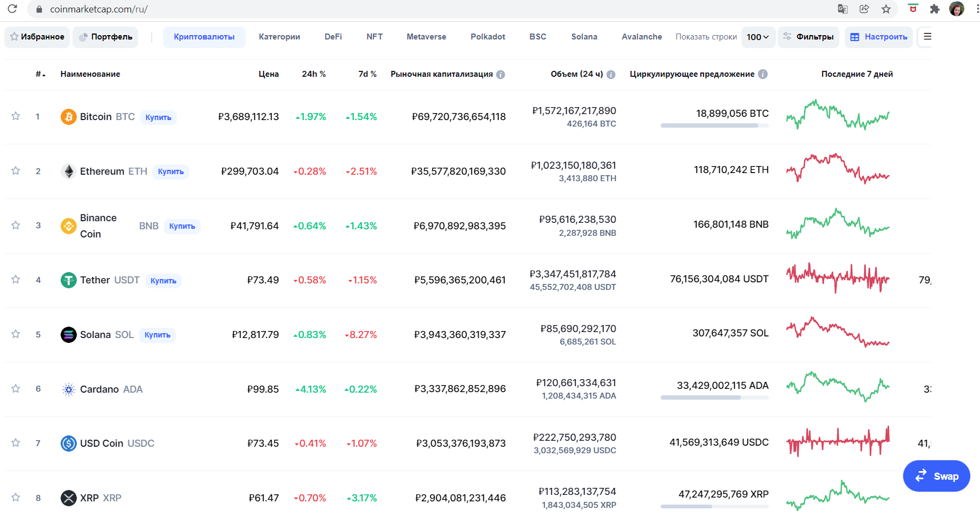This screenshot has width=980, height=523.
Task: Open Bitcoin 7-day sparkline chart
Action: click(x=838, y=114)
